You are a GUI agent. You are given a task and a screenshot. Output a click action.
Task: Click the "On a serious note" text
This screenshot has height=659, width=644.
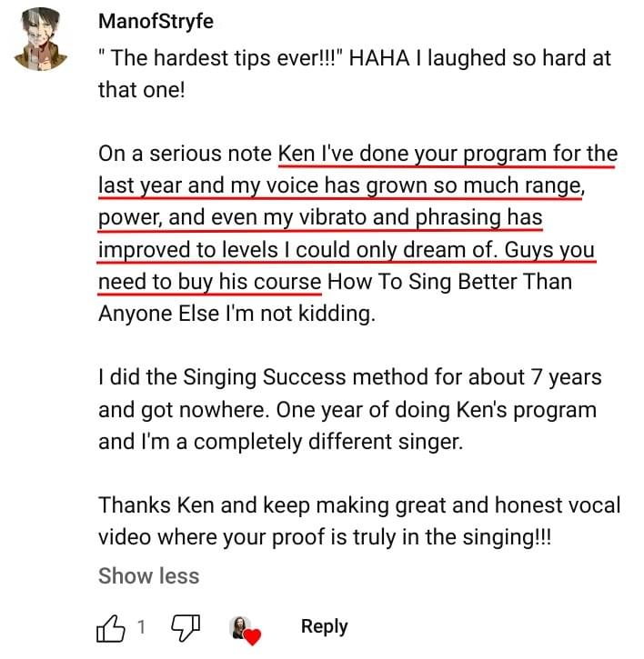click(x=186, y=154)
